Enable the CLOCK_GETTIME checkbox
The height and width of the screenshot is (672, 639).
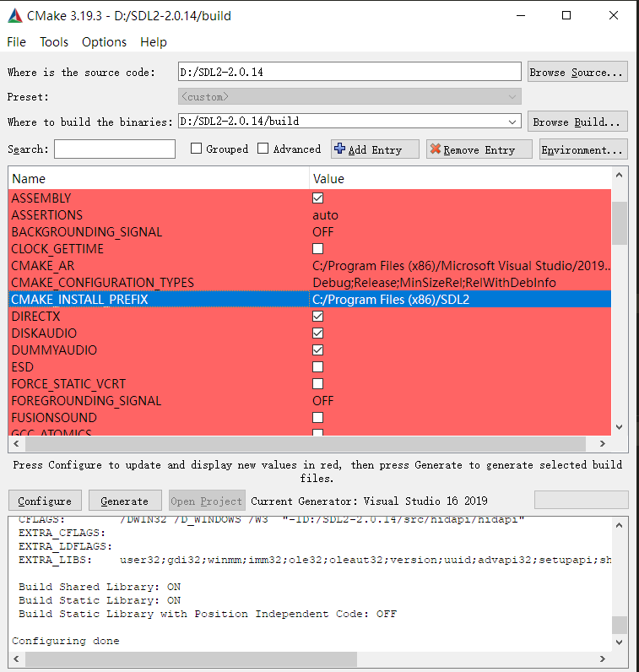[318, 248]
